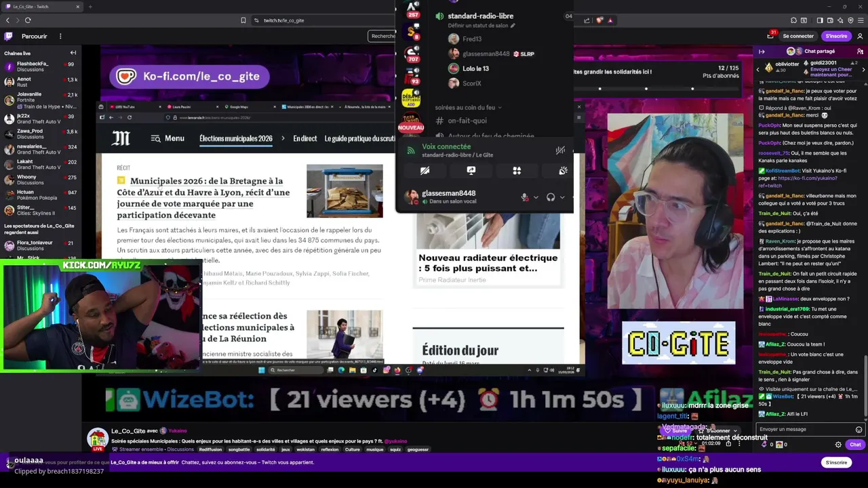Click the Le Monde logo in shared page
Image resolution: width=868 pixels, height=488 pixels.
coord(121,139)
